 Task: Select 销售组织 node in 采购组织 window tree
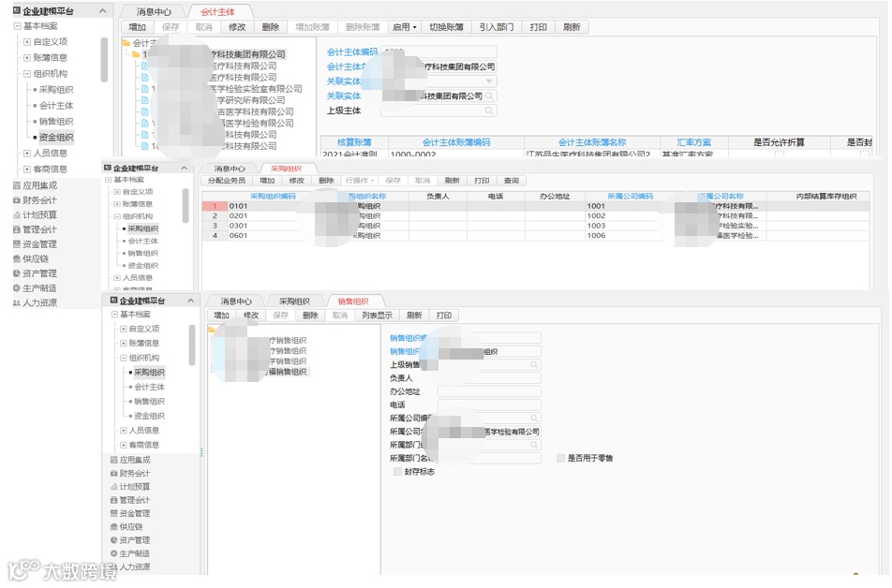pos(142,254)
